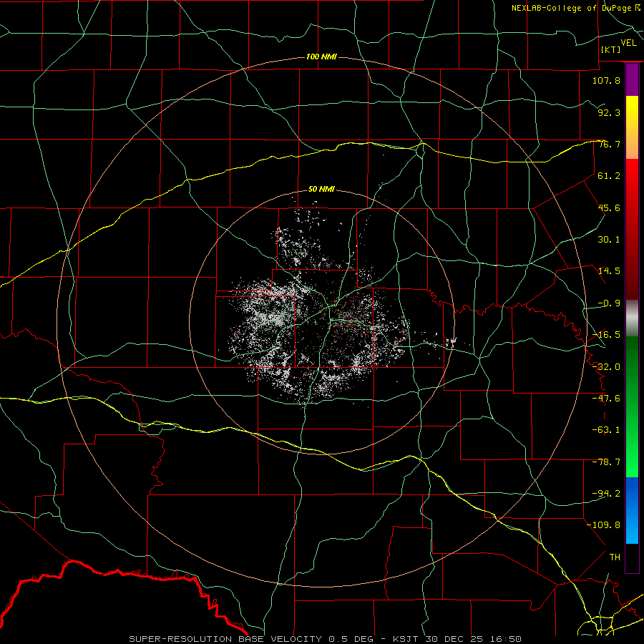
Task: Click the -78.7 velocity scale value
Action: tap(606, 462)
